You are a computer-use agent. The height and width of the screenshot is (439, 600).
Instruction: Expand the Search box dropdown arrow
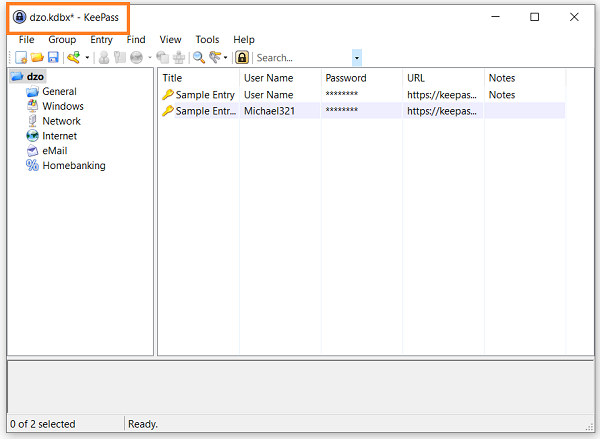click(x=357, y=58)
